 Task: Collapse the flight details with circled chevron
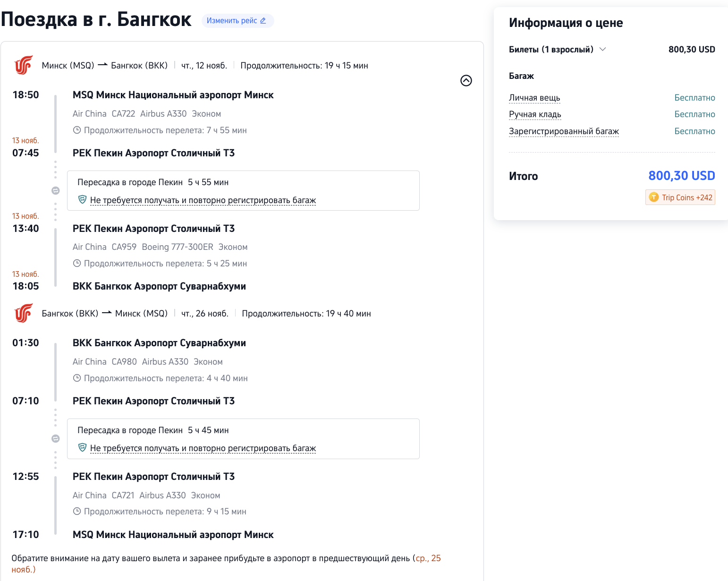(x=466, y=81)
